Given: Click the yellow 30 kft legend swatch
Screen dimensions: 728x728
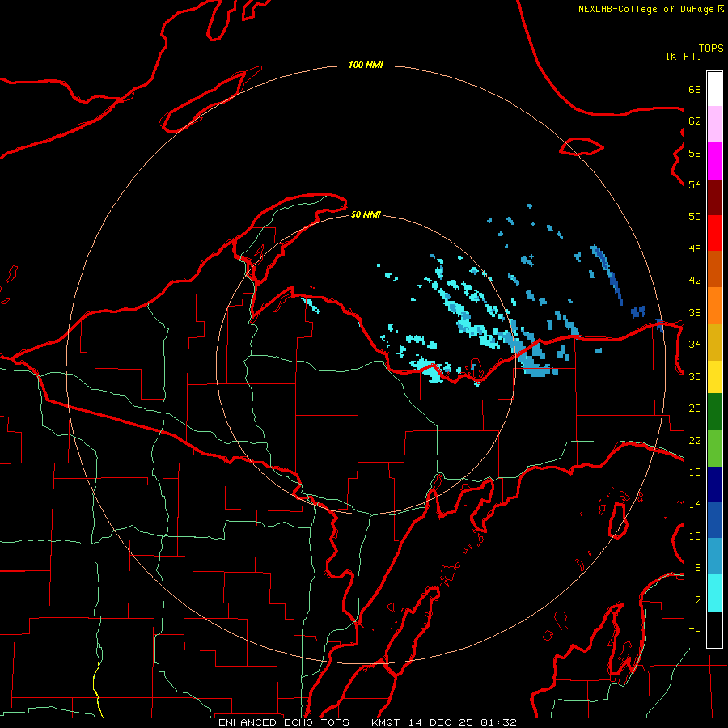Looking at the screenshot, I should [714, 377].
